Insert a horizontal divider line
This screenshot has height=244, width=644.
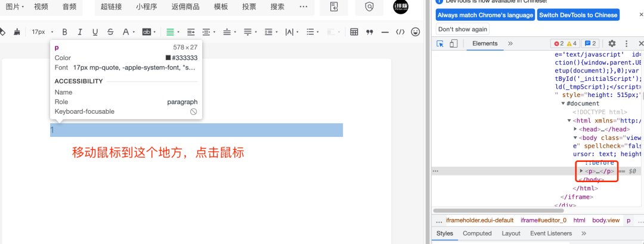pos(385,32)
